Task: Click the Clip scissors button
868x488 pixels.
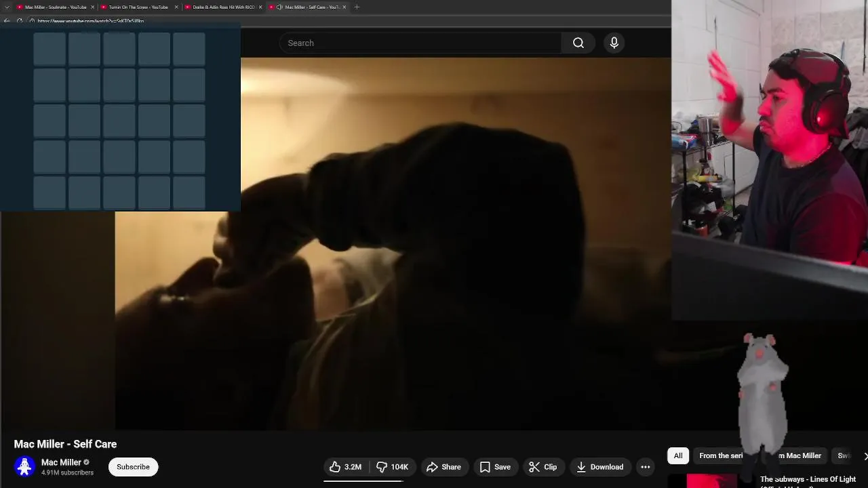Action: (542, 467)
